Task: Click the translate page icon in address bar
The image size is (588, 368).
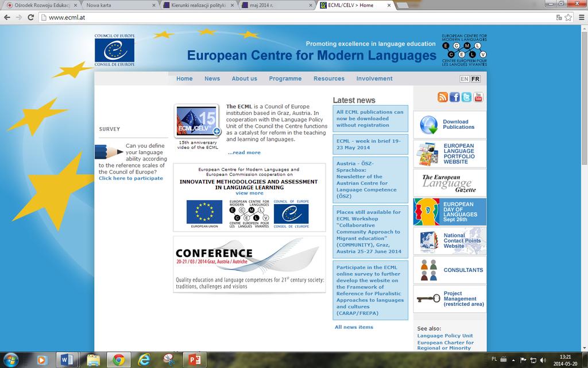Action: [559, 17]
